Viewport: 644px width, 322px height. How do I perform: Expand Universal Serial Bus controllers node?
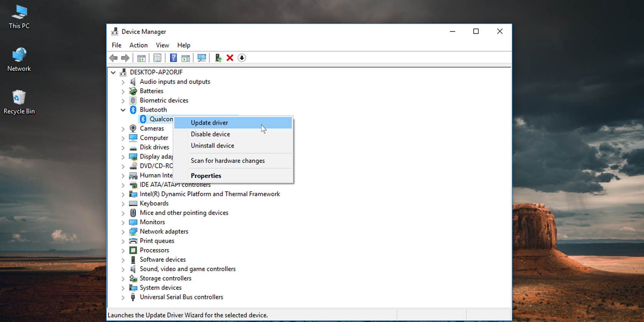click(123, 297)
